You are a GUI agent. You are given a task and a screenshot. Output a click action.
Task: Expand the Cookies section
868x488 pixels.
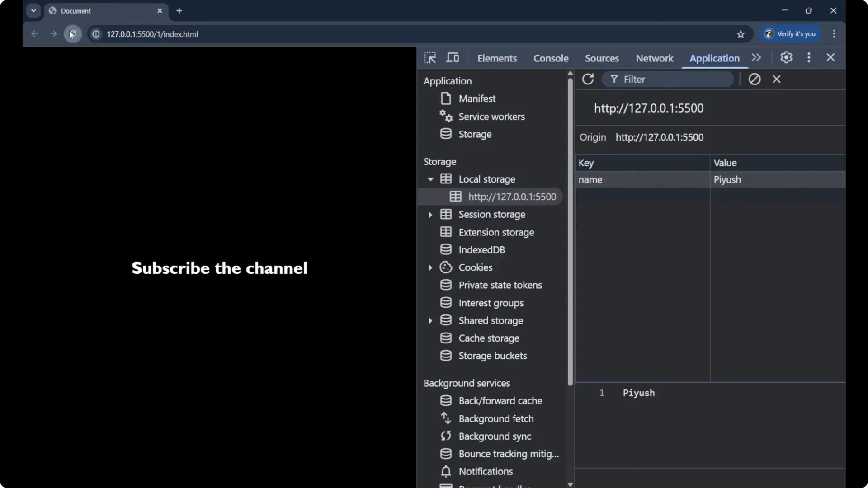[431, 267]
